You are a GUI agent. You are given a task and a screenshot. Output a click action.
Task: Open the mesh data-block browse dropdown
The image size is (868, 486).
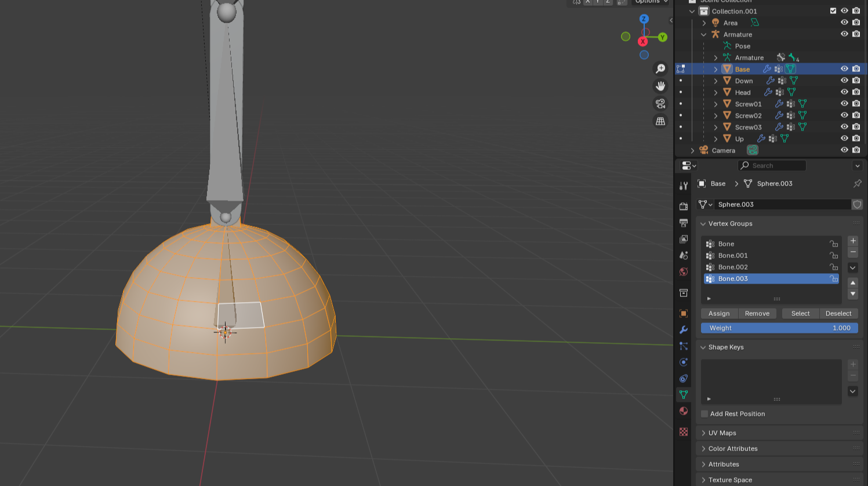705,204
